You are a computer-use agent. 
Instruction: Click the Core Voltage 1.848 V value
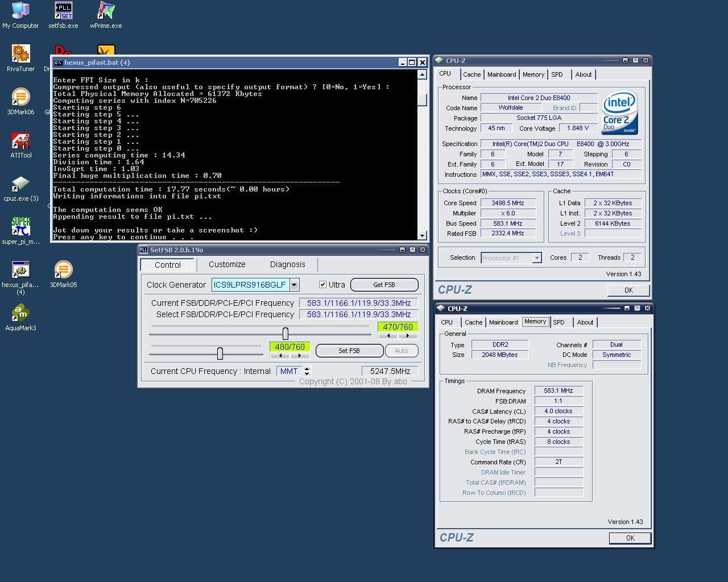tap(578, 128)
